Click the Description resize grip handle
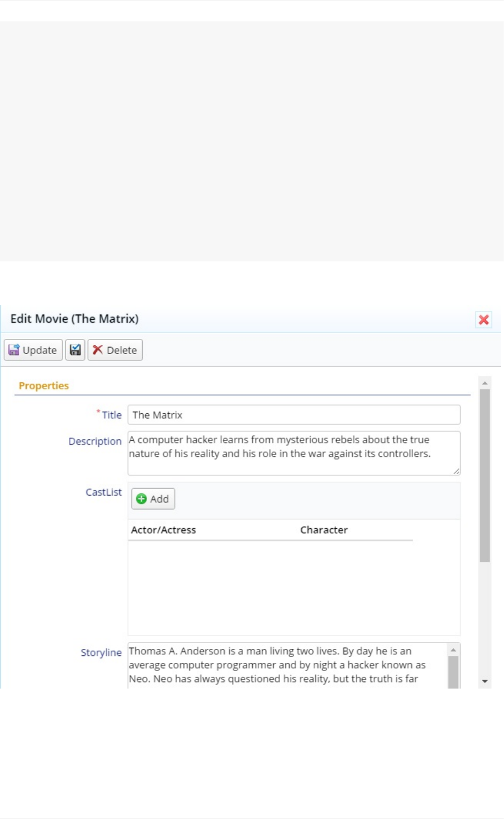The width and height of the screenshot is (504, 819). pos(456,471)
